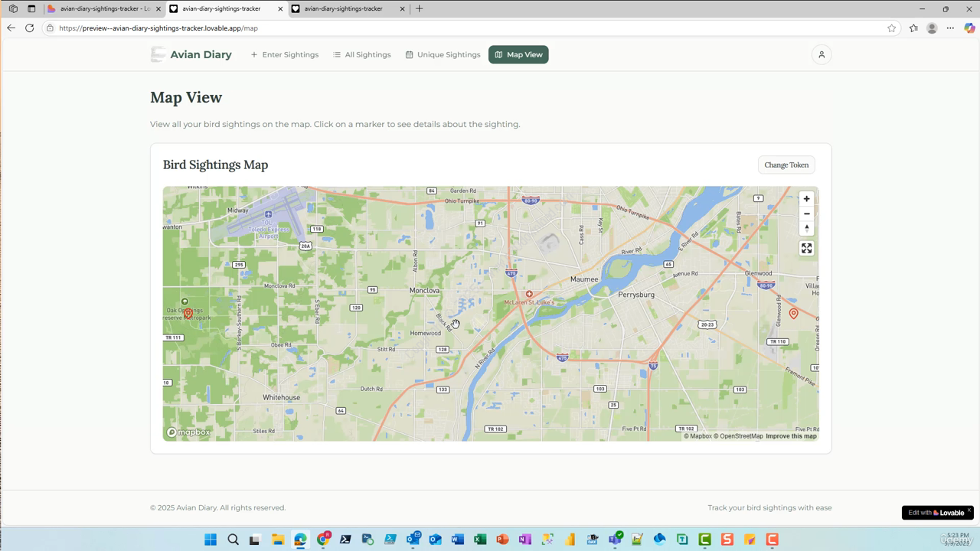The height and width of the screenshot is (551, 980).
Task: Click the Perrysburg label on the map
Action: coord(636,295)
